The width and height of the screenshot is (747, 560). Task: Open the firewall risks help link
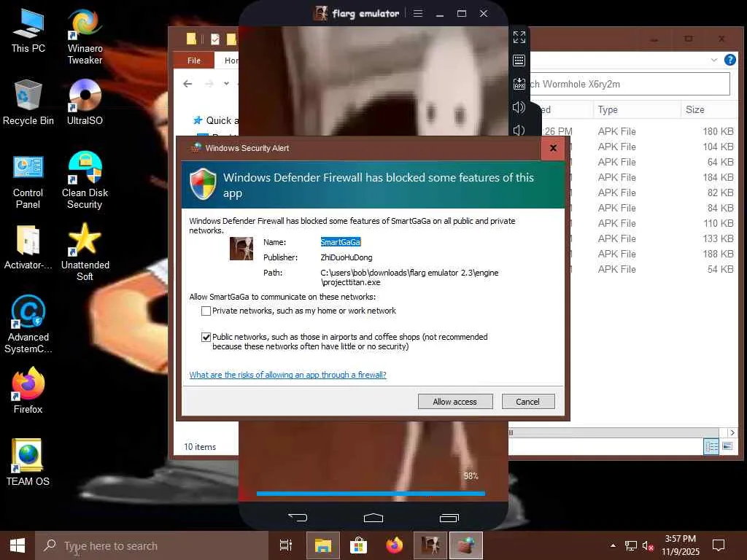287,375
